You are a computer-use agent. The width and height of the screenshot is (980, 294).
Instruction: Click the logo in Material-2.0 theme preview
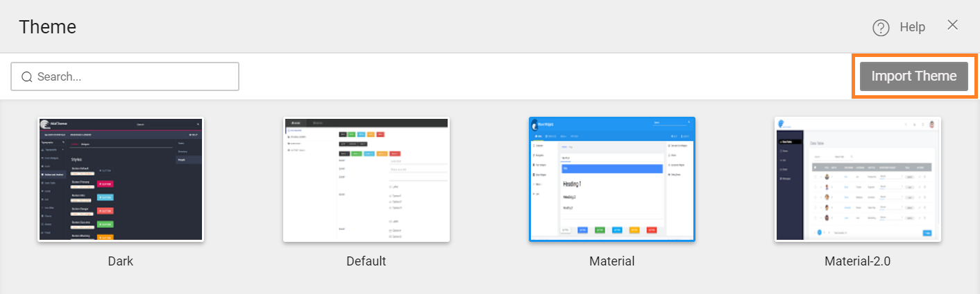(x=782, y=124)
